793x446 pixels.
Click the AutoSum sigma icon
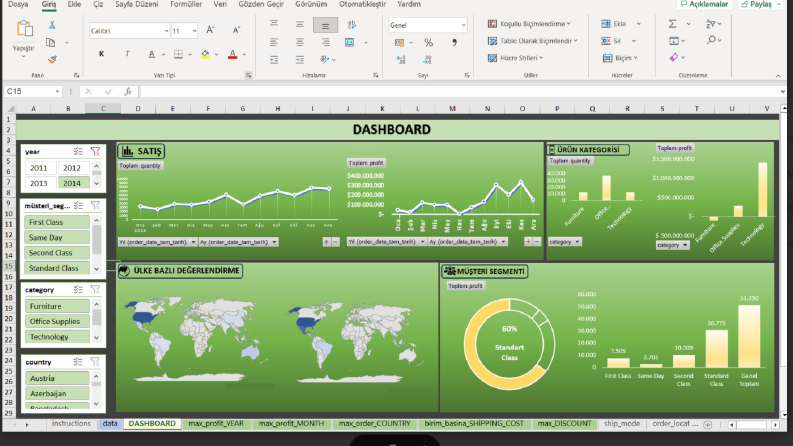coord(672,24)
